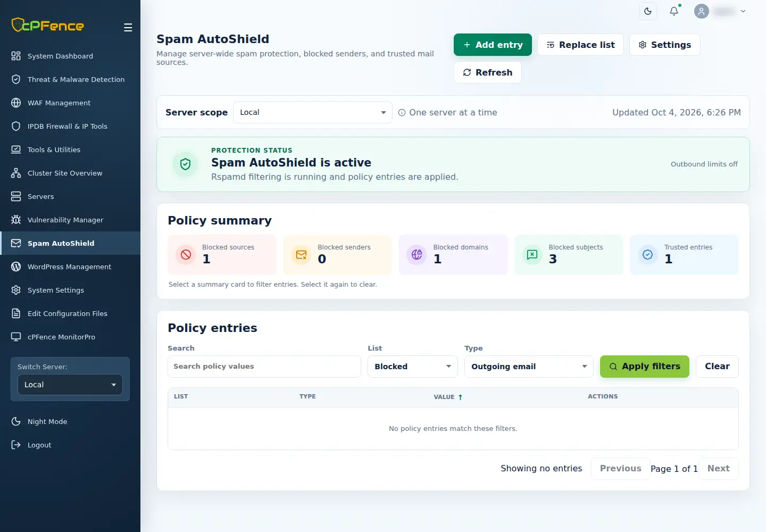Sort by VALUE column header

448,397
